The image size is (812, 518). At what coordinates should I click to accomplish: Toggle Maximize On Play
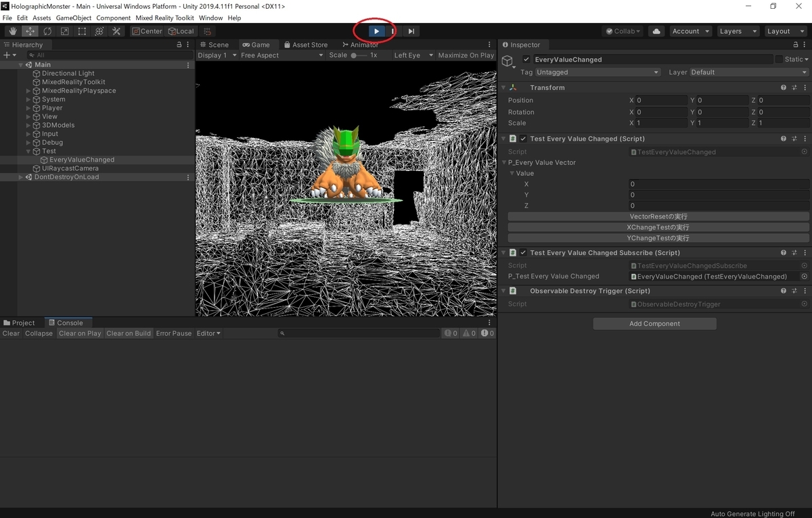coord(466,55)
